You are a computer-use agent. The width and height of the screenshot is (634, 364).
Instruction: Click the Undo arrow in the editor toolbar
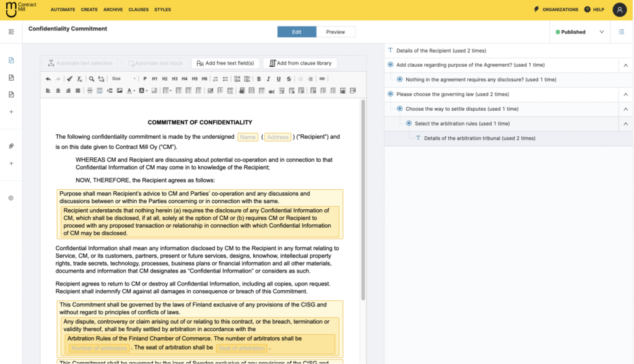48,79
